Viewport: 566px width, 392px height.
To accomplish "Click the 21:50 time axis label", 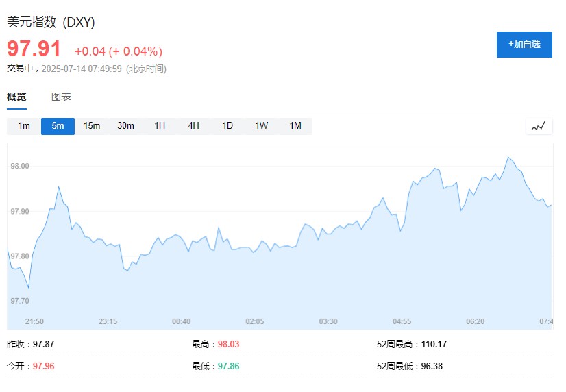I will pyautogui.click(x=34, y=321).
